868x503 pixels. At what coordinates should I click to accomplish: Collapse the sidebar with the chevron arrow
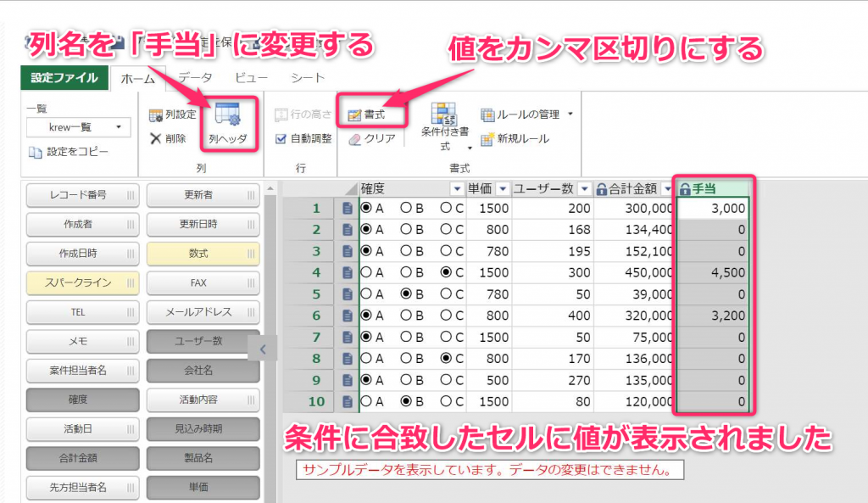pos(264,349)
